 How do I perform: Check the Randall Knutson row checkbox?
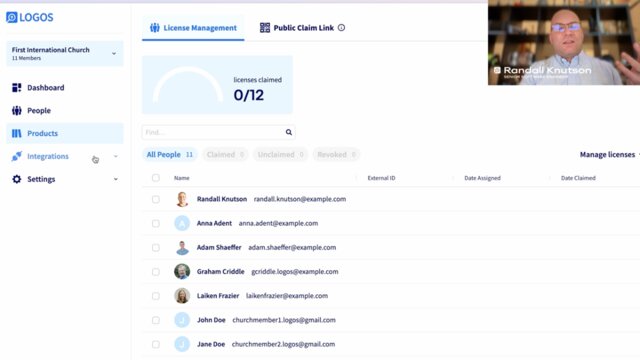click(156, 199)
